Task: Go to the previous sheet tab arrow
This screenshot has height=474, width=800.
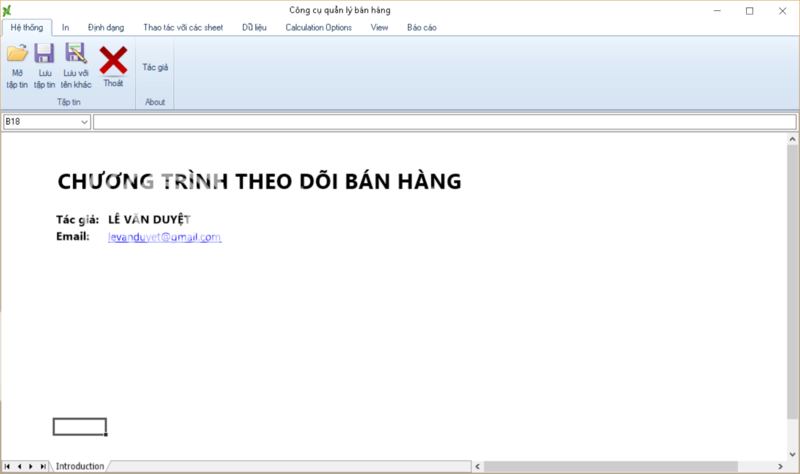Action: coord(19,467)
